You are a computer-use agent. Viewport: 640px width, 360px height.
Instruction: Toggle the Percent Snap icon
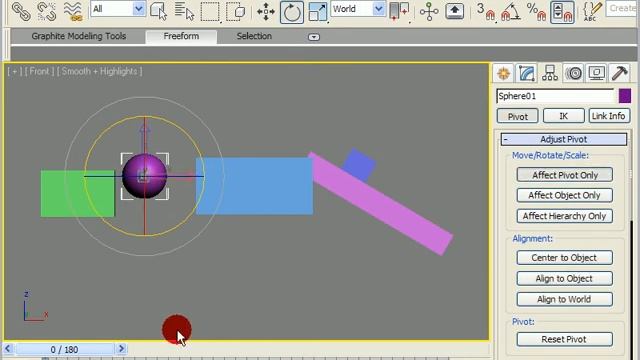(536, 11)
